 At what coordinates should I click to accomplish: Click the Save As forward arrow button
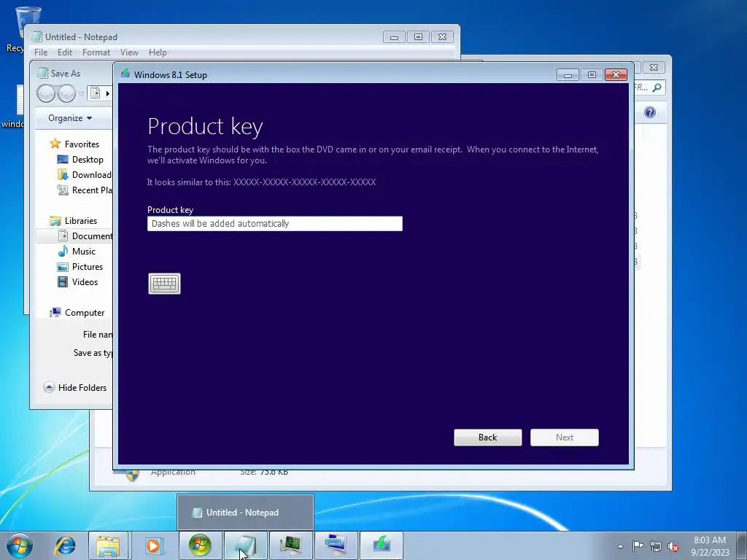[66, 93]
